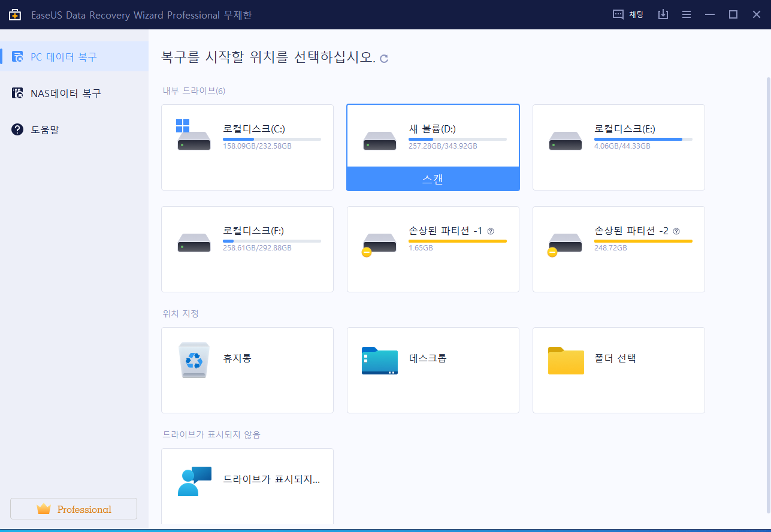Click the 로컬디스크(E:) drive icon
Viewport: 771px width, 532px height.
coord(566,141)
